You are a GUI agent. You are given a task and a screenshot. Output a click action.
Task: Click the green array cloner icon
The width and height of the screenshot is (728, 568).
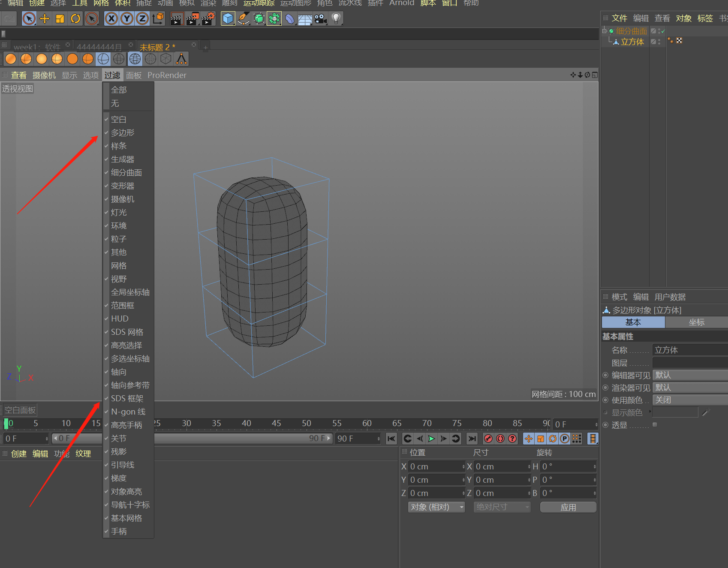click(x=274, y=18)
